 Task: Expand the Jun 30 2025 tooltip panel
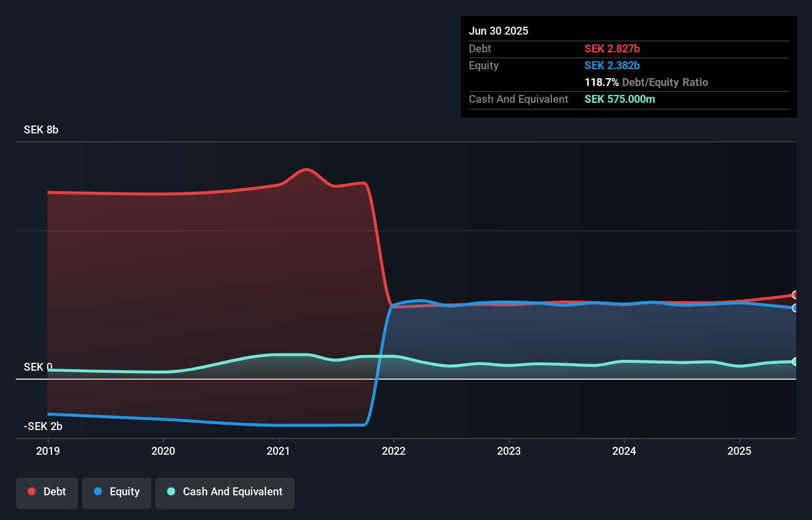498,31
